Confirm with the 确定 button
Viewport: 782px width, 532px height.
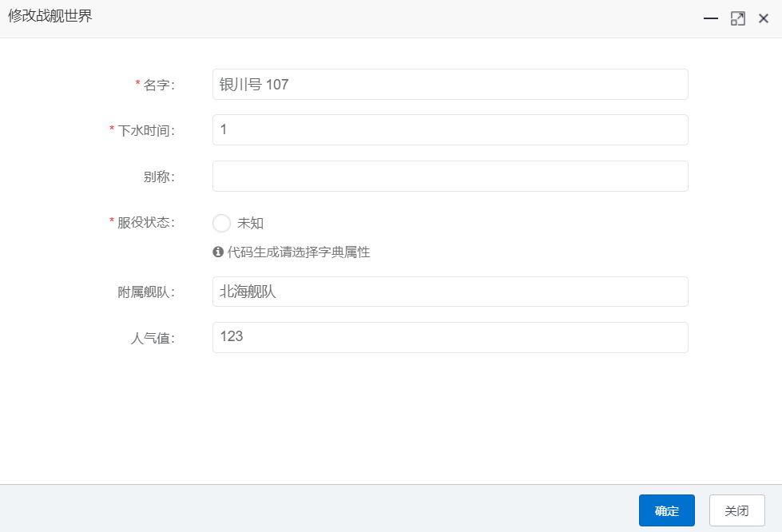click(667, 510)
